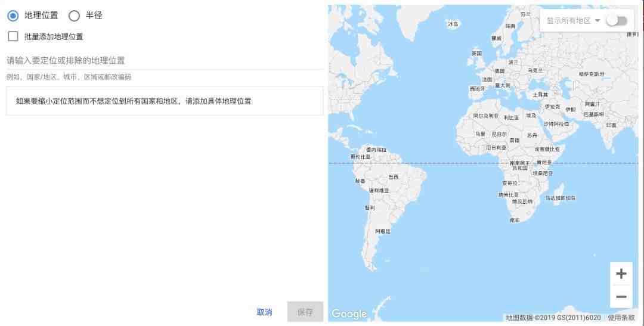Viewport: 644px width, 326px height.
Task: Select the 半径 radio option
Action: 74,15
